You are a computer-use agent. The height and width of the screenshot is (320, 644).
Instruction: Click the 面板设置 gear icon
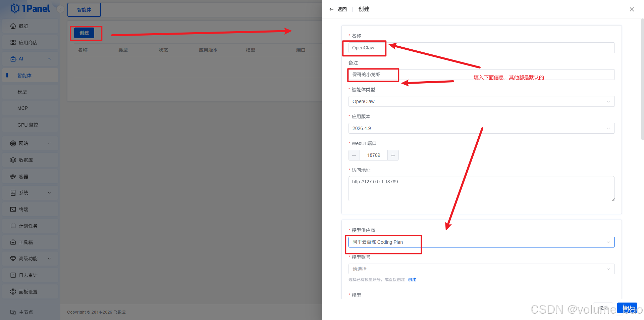tap(13, 291)
